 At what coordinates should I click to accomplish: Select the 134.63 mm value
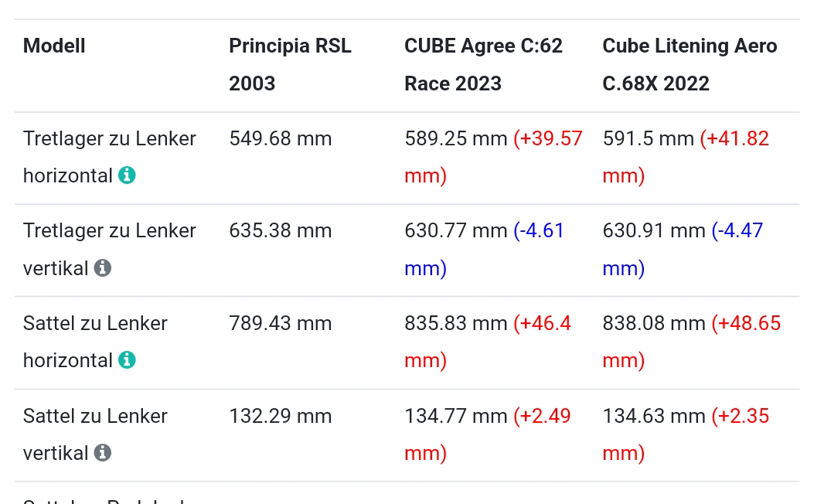tap(653, 417)
